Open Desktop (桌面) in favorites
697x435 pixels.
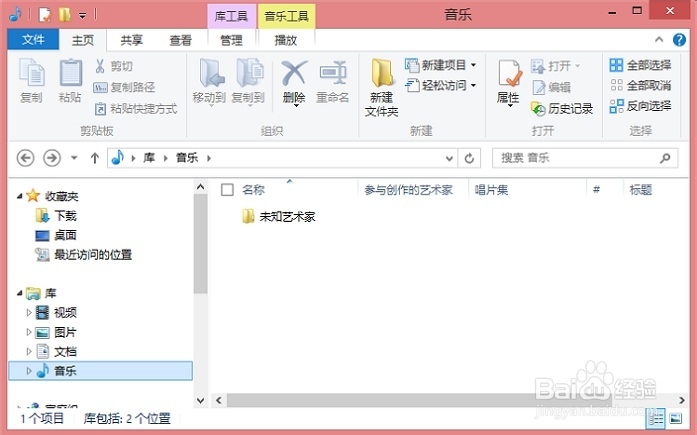(x=56, y=235)
